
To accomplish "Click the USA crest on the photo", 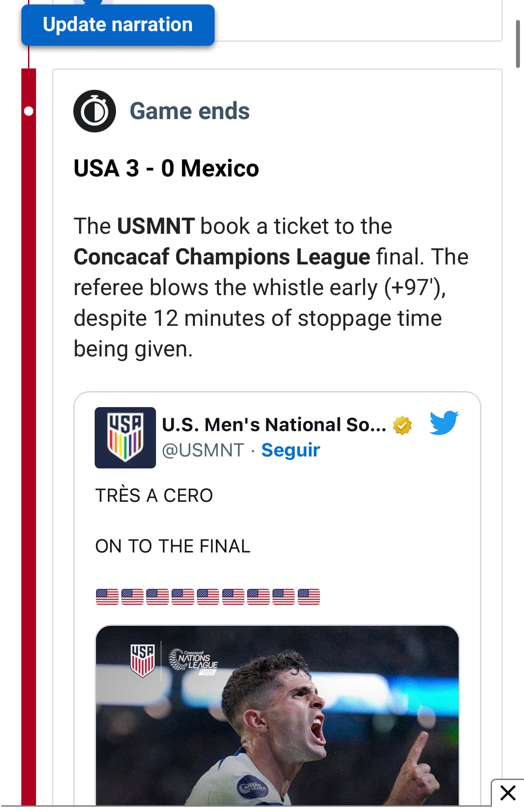I will tap(142, 660).
